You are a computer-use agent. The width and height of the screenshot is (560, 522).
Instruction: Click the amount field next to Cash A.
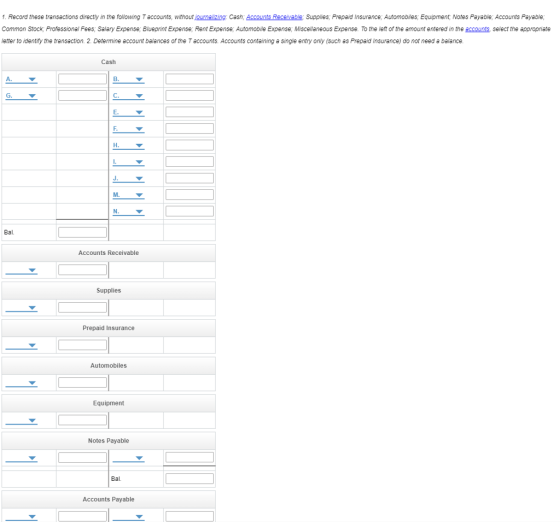82,79
